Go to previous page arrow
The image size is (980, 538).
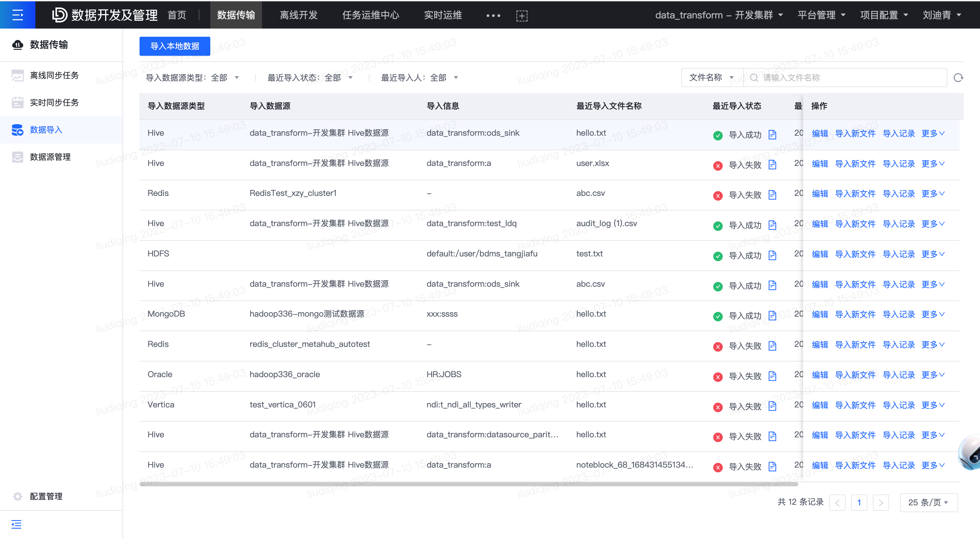[837, 503]
